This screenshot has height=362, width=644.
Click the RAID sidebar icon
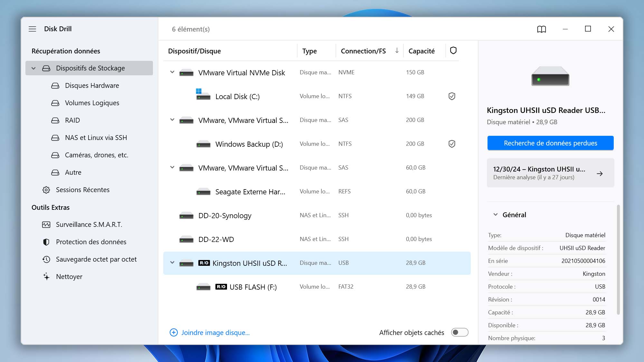coord(54,120)
